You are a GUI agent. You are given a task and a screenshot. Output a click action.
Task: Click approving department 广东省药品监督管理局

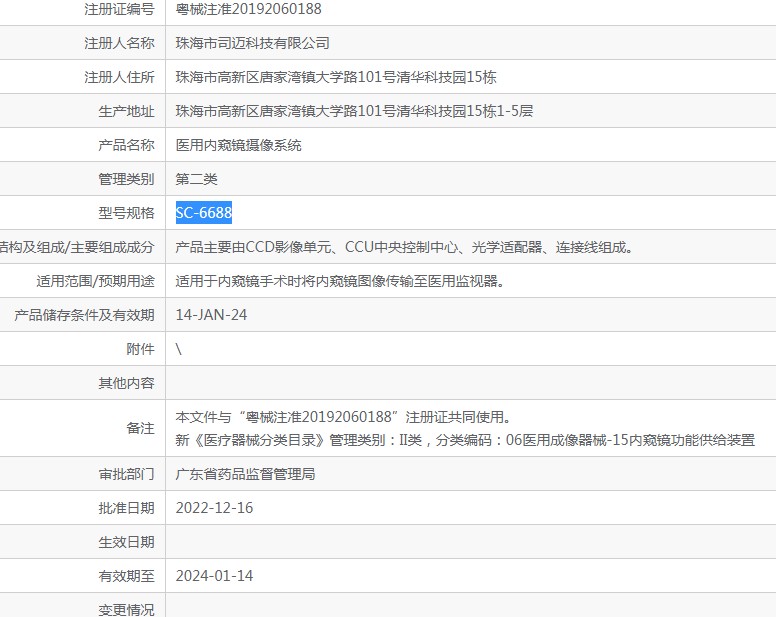245,474
